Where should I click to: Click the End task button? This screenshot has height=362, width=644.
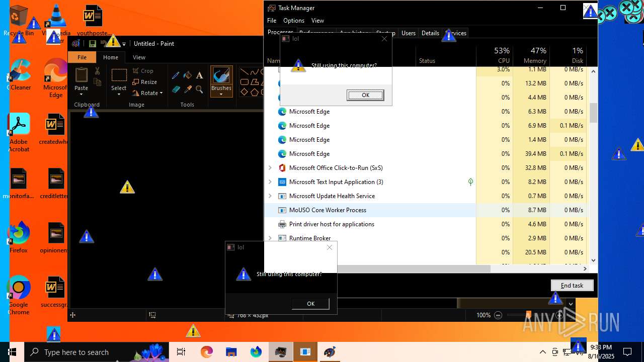(x=572, y=286)
